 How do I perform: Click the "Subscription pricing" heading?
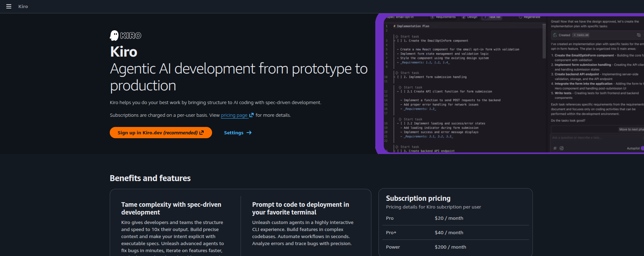[x=418, y=198]
